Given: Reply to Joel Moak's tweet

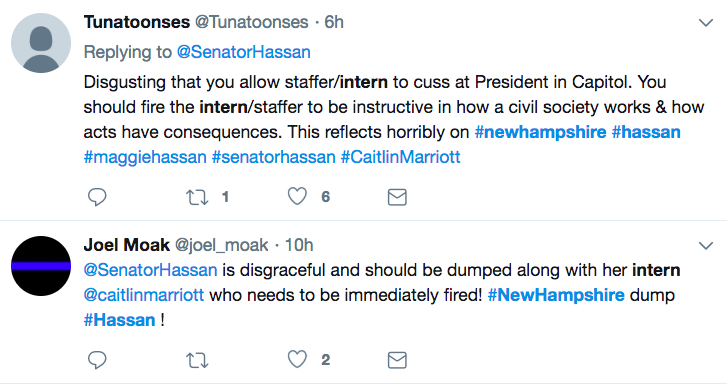Looking at the screenshot, I should click(x=97, y=360).
